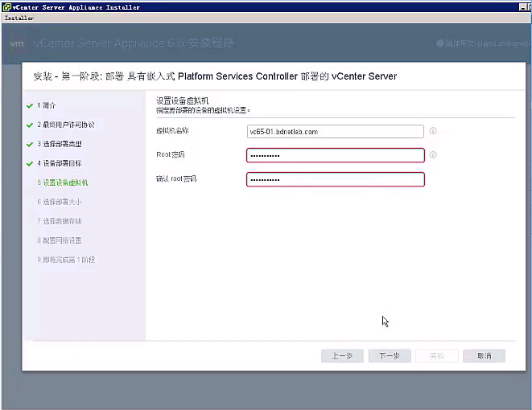Click the 取消 cancel button

[x=485, y=356]
